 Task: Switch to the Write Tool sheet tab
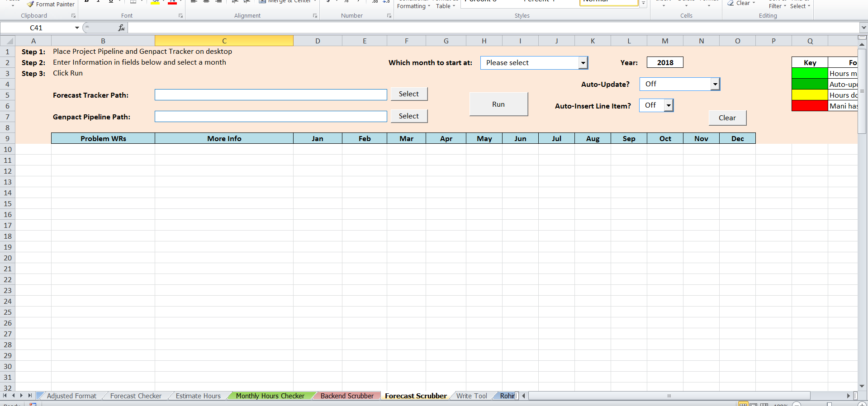[471, 396]
